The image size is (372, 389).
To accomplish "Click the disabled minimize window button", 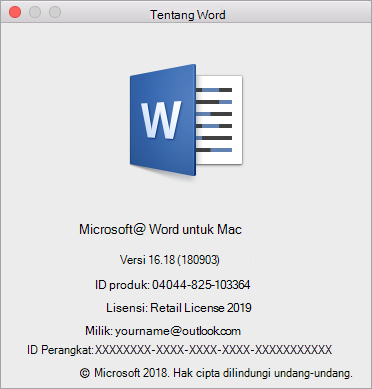I will pos(35,13).
